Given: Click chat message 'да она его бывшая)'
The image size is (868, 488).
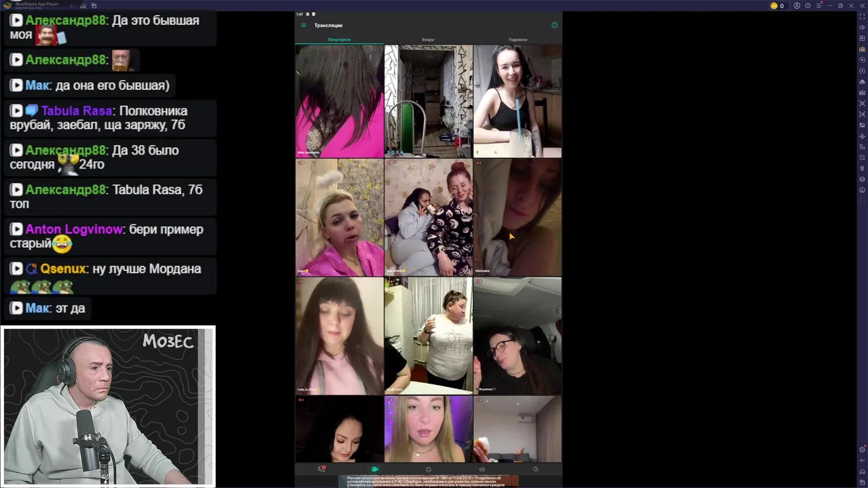Looking at the screenshot, I should click(x=112, y=85).
